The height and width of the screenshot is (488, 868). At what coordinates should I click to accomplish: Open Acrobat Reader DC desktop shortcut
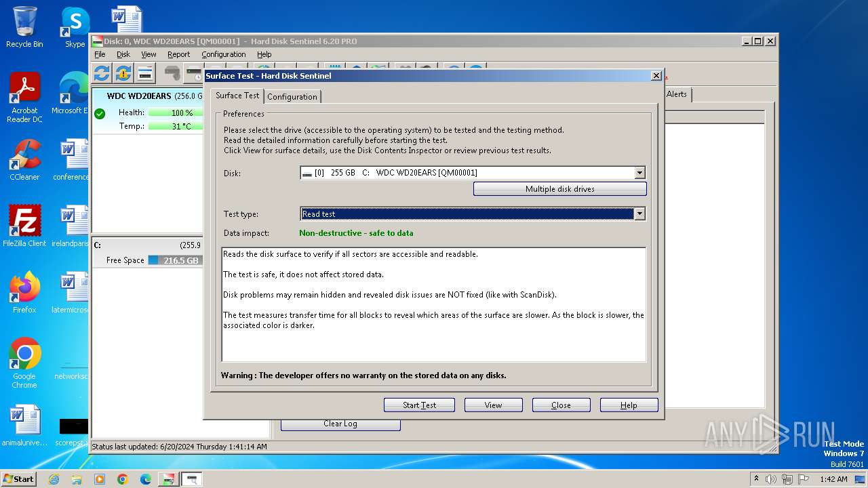24,98
